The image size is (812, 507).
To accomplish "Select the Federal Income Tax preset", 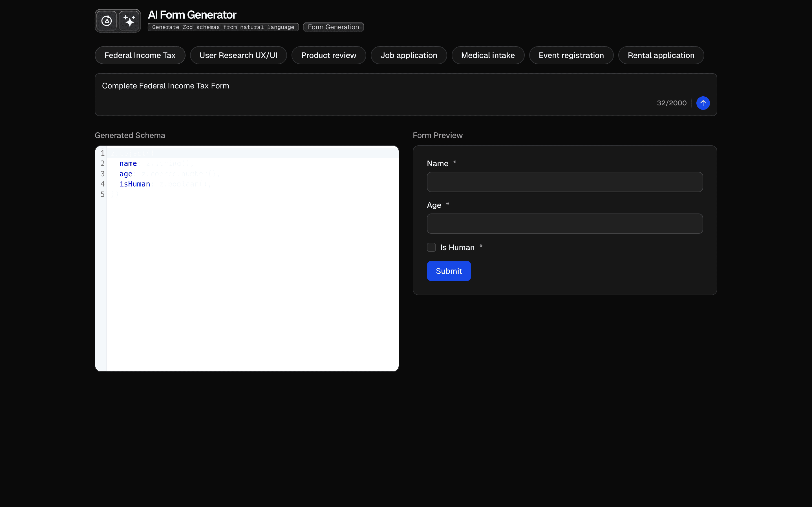I will pyautogui.click(x=140, y=55).
